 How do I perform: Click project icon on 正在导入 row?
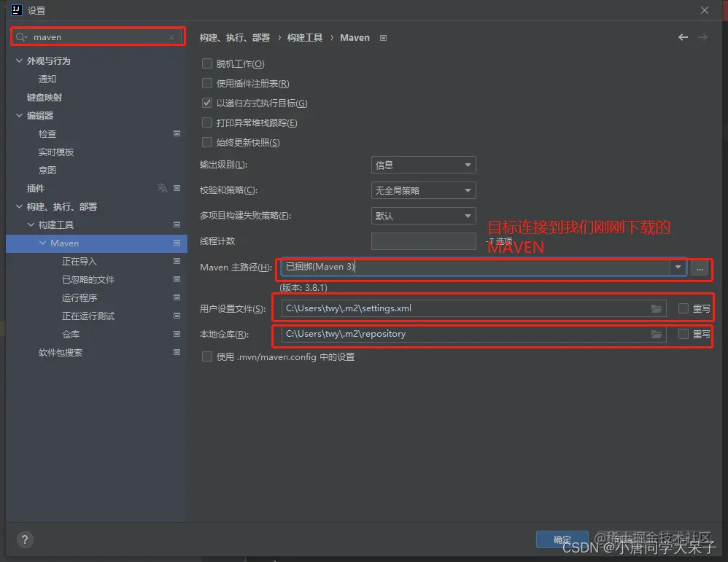click(x=177, y=261)
